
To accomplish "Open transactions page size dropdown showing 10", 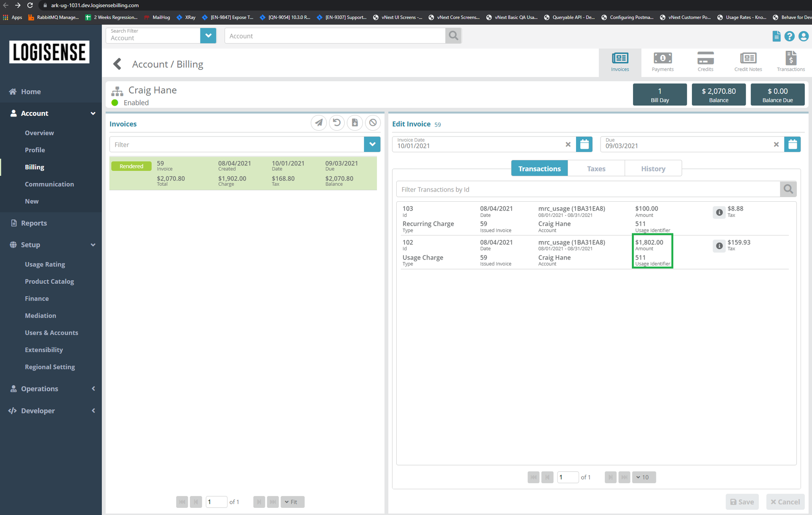I will click(644, 477).
